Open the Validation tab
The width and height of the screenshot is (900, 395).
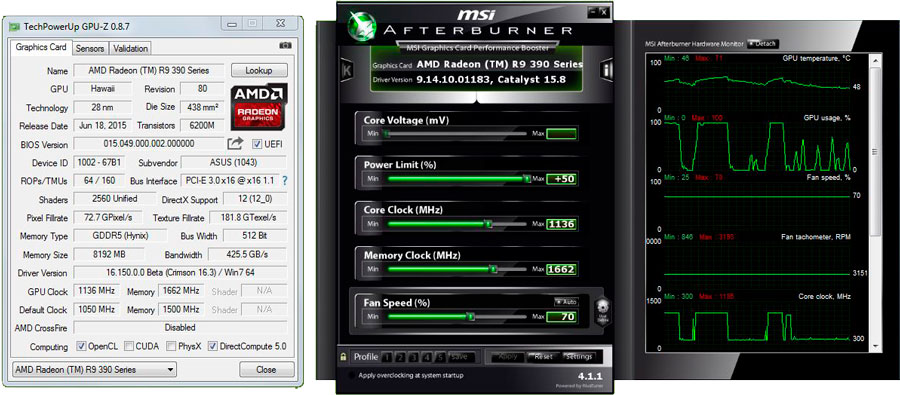[130, 48]
